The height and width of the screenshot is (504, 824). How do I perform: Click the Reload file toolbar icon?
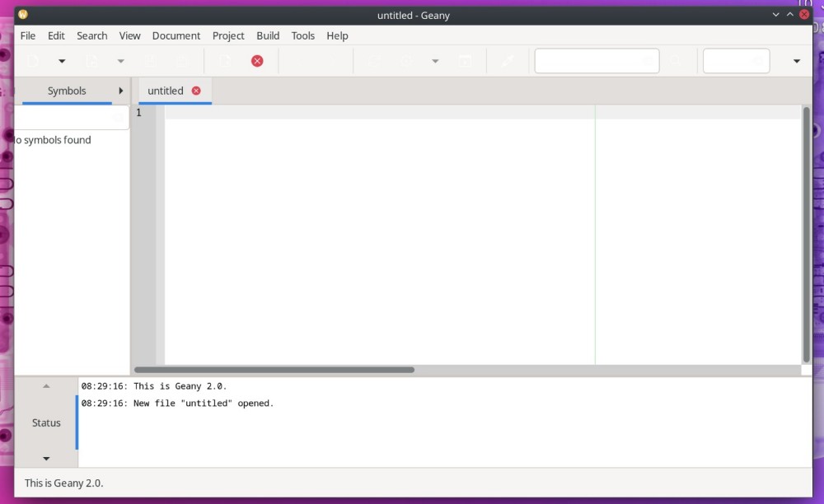(x=225, y=61)
